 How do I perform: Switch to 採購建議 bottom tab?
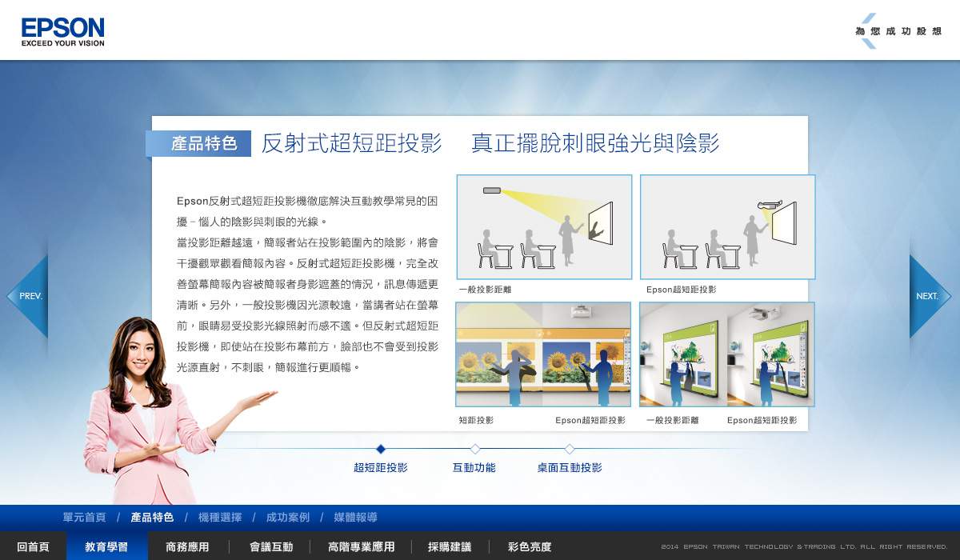point(450,547)
